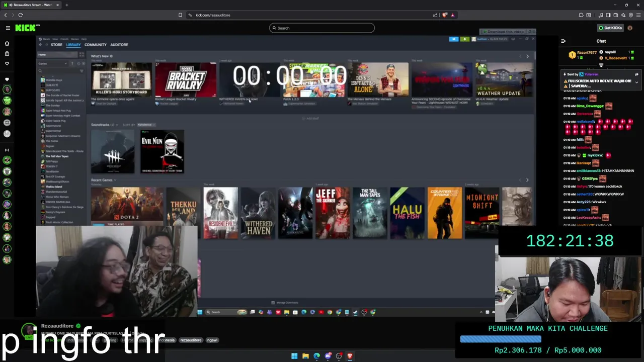Screen dimensions: 644x362
Task: Click the browser address bar URL
Action: pos(213,15)
